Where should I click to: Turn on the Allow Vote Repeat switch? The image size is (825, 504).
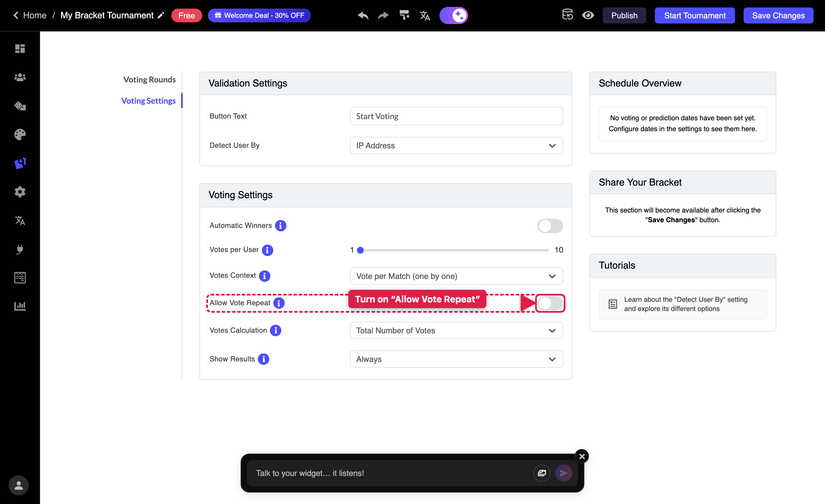[x=550, y=303]
